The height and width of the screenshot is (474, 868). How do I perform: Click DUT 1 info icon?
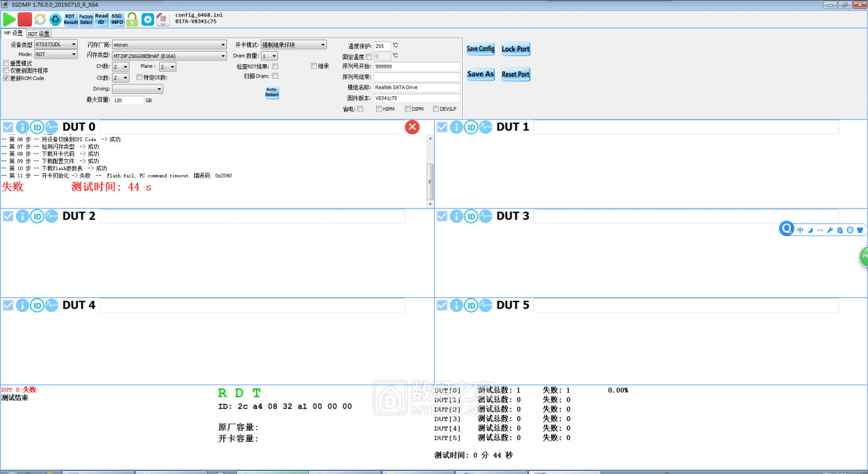(457, 127)
